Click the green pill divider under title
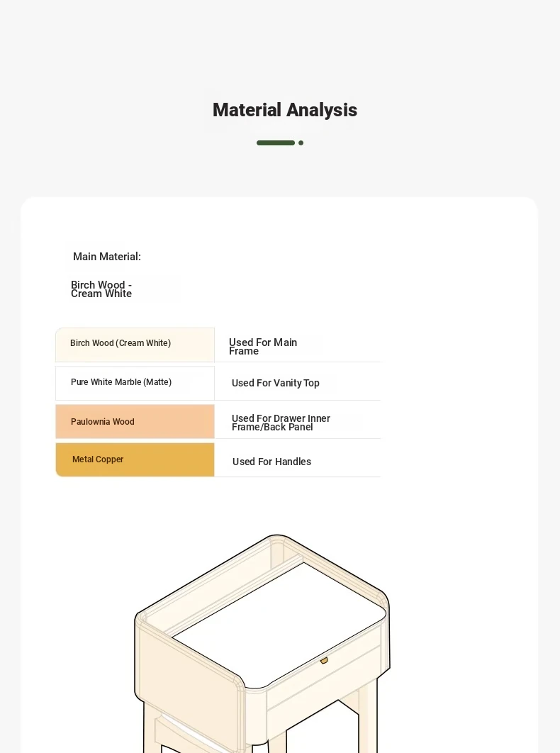The image size is (560, 753). [x=276, y=143]
